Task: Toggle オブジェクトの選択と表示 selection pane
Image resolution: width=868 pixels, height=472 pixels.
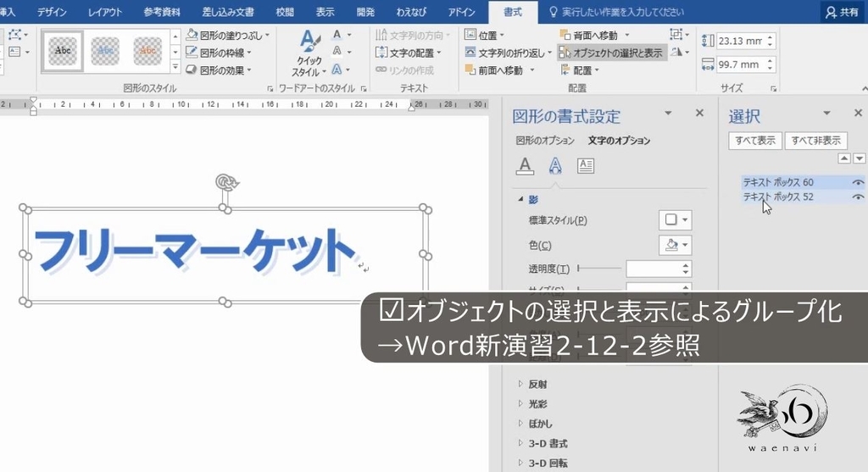Action: tap(611, 53)
